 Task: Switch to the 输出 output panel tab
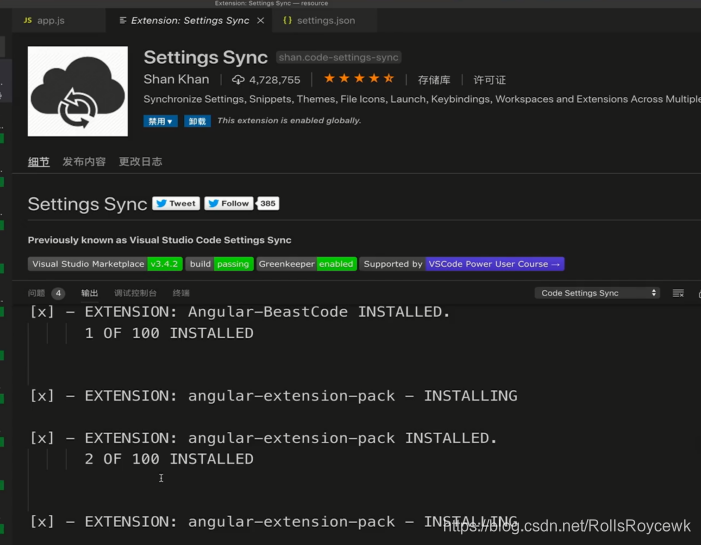coord(89,293)
